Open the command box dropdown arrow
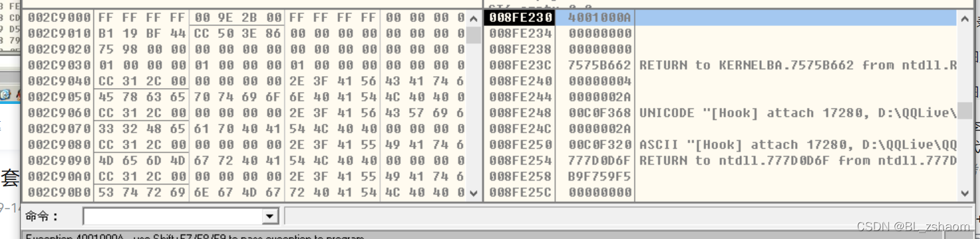The image size is (980, 239). click(269, 216)
